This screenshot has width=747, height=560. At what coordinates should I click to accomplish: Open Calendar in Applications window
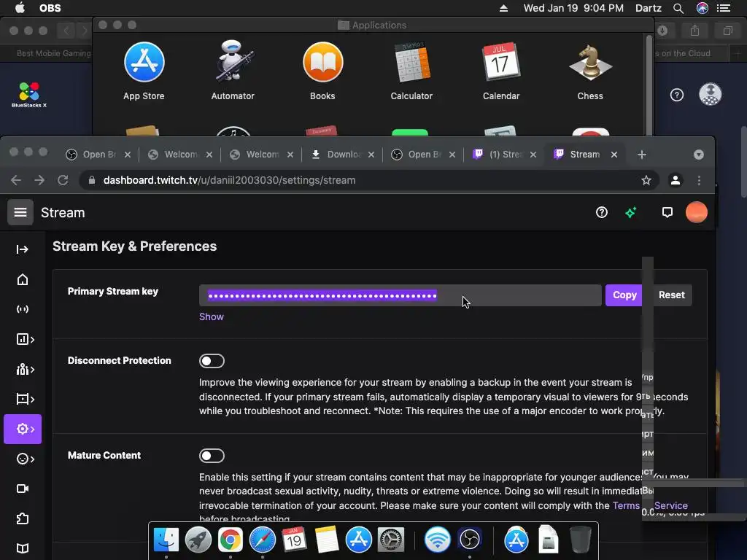(500, 71)
